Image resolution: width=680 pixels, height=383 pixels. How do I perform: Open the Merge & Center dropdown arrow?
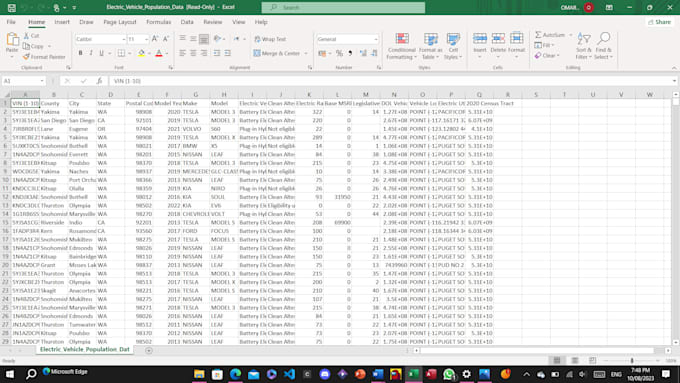pos(306,53)
